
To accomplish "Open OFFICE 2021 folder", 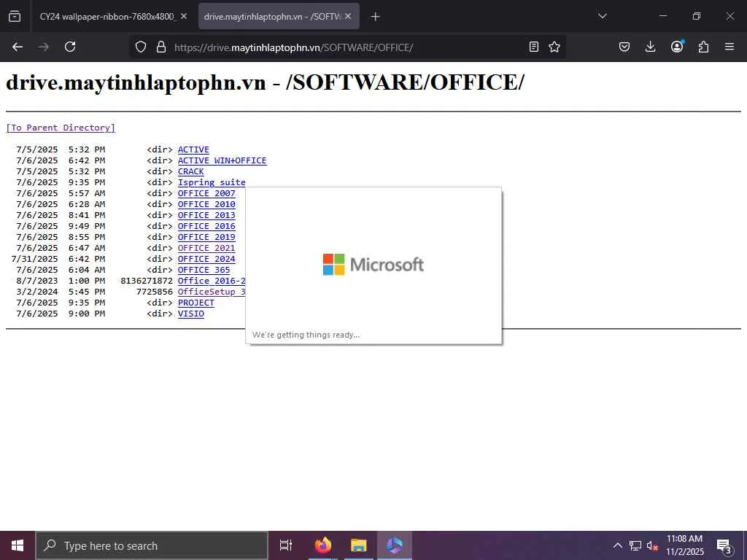I will (x=206, y=248).
